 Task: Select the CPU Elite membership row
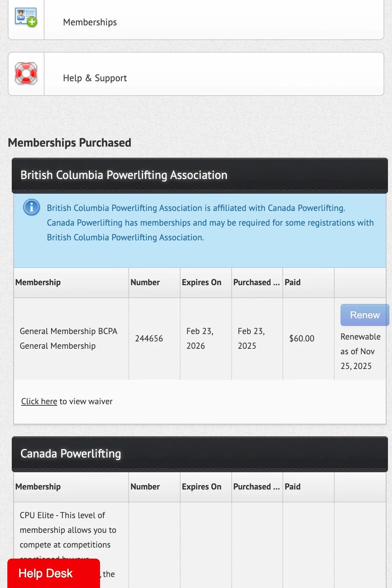point(68,530)
